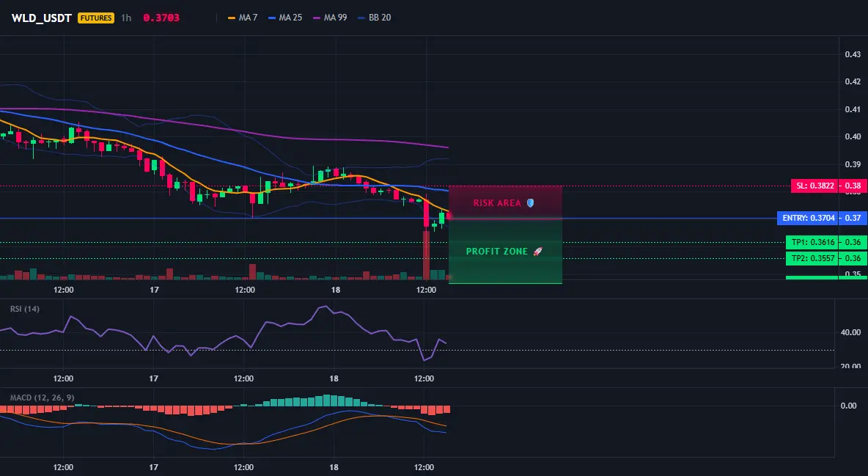Click the FUTURES badge
This screenshot has width=868, height=476.
pos(96,18)
